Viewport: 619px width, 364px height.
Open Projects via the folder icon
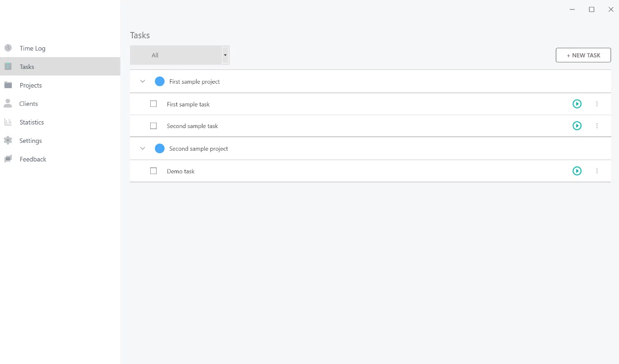click(8, 85)
